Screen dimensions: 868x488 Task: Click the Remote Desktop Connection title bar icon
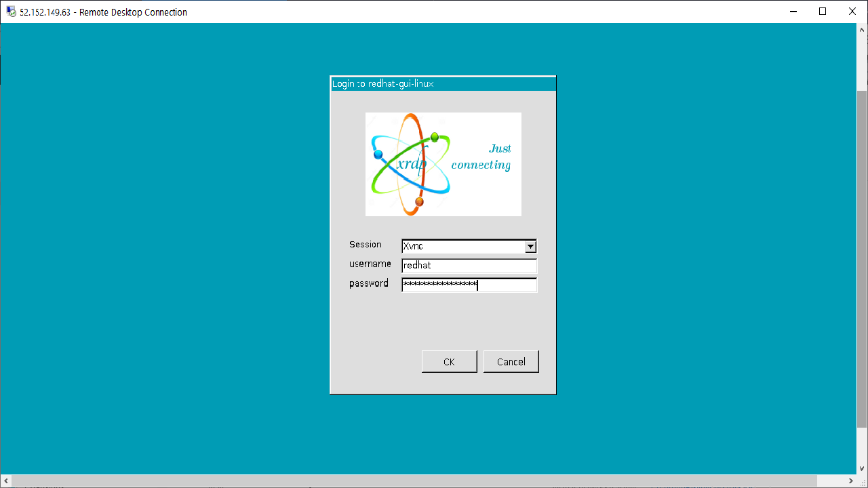point(11,12)
